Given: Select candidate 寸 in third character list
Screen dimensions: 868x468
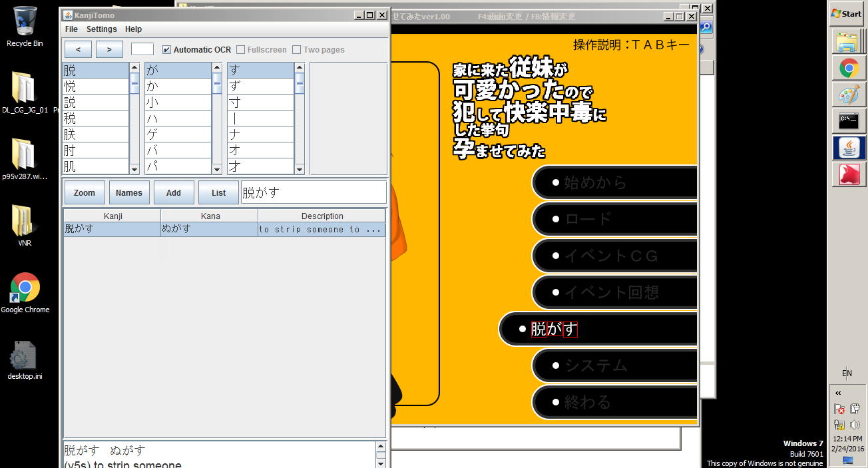Looking at the screenshot, I should pos(260,103).
